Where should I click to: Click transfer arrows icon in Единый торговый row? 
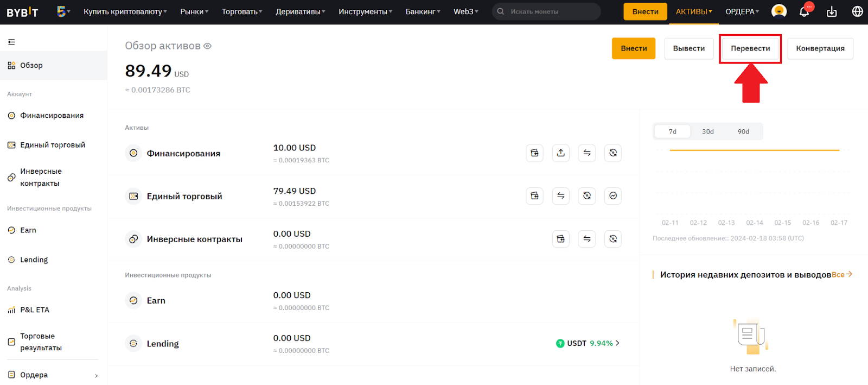tap(560, 196)
